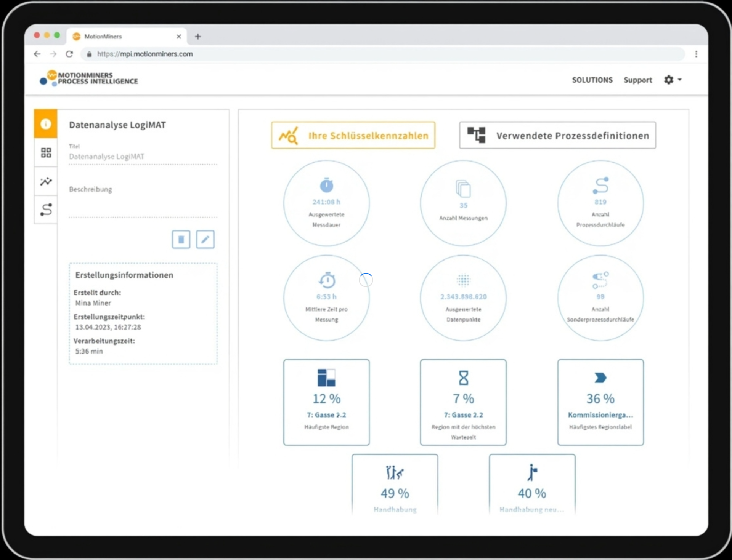Viewport: 732px width, 560px height.
Task: Delete the analysis with trash icon
Action: pyautogui.click(x=181, y=239)
